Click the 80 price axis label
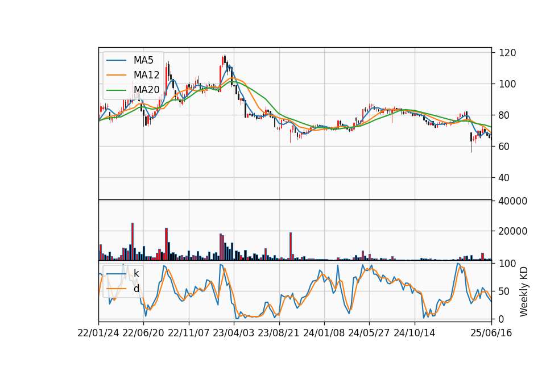This screenshot has width=546, height=392. pos(504,115)
